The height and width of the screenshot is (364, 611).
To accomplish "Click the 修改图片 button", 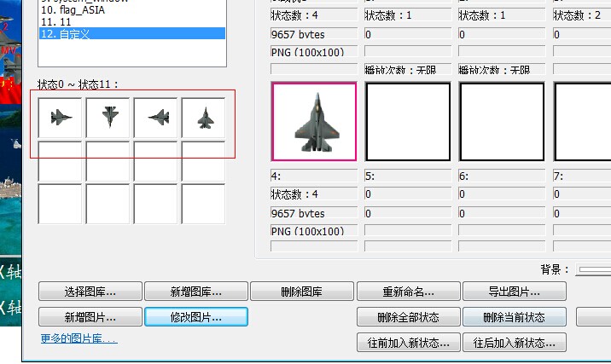I will pyautogui.click(x=196, y=317).
